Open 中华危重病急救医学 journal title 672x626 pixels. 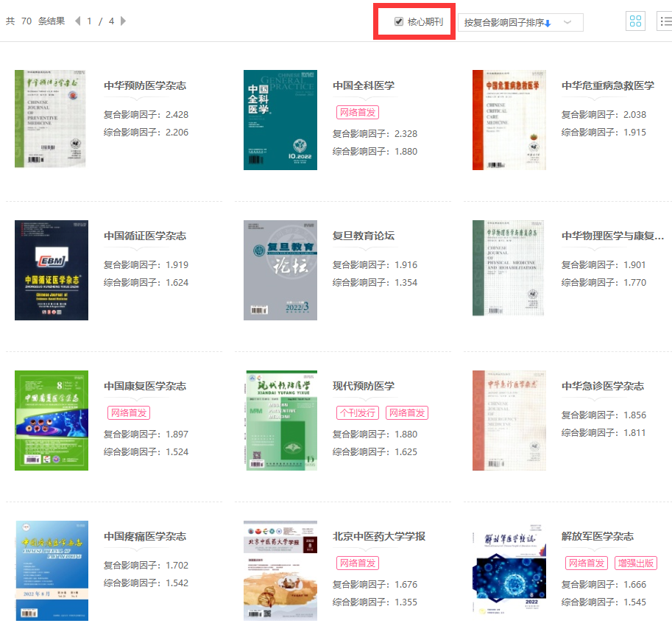point(608,85)
